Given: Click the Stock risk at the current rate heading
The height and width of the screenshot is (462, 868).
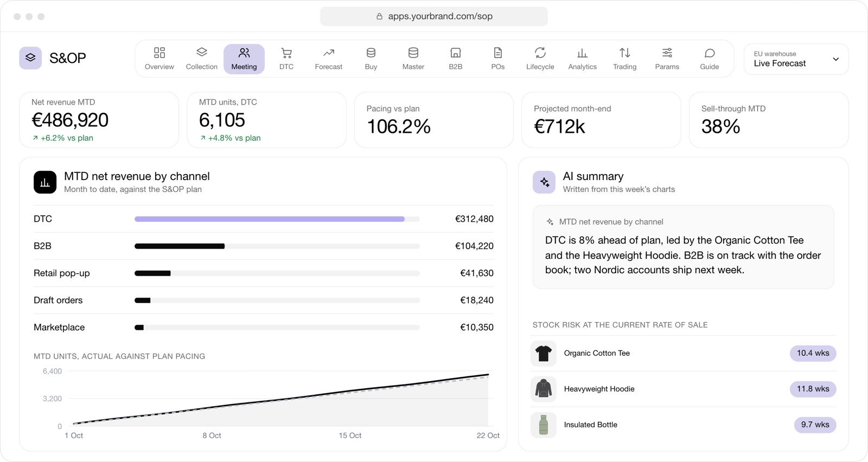Looking at the screenshot, I should pos(620,325).
